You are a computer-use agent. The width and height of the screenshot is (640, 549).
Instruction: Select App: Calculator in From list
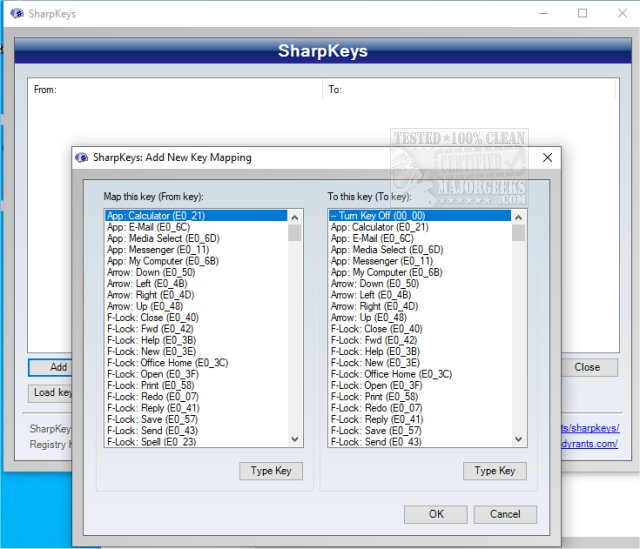click(x=196, y=216)
